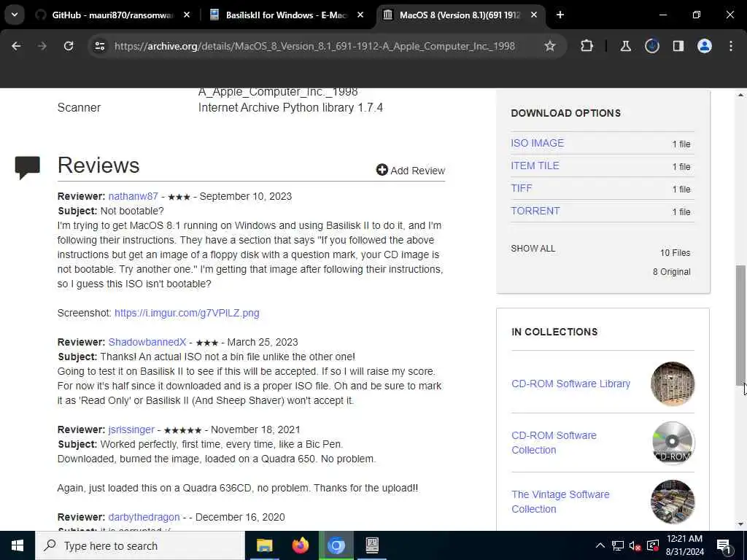747x560 pixels.
Task: Open the network status tray icon
Action: 617,545
